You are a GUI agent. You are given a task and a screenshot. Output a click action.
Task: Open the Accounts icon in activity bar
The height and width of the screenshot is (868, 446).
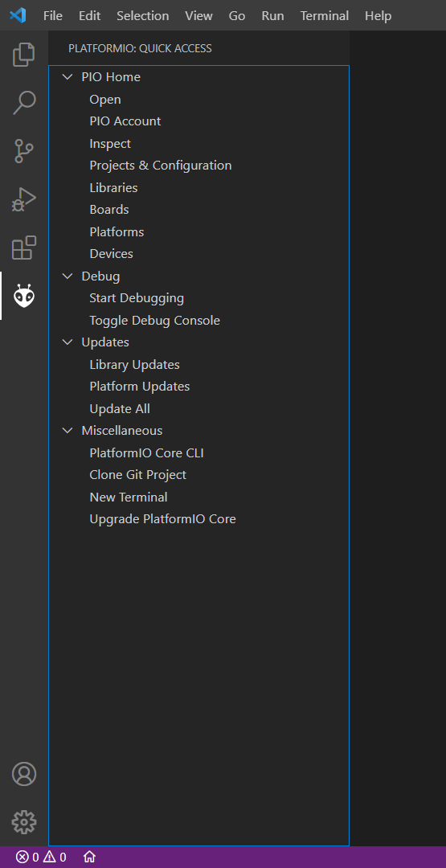coord(24,774)
